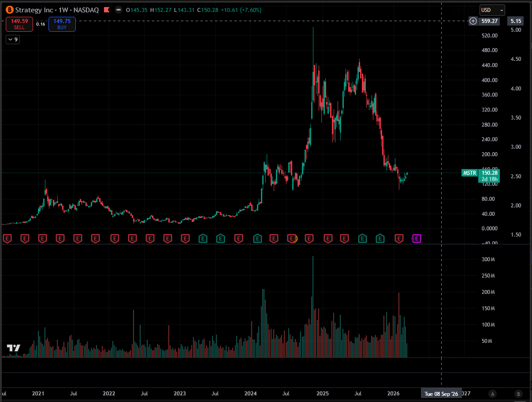Click the MSTR price label tag
This screenshot has height=402, width=532.
tap(470, 173)
